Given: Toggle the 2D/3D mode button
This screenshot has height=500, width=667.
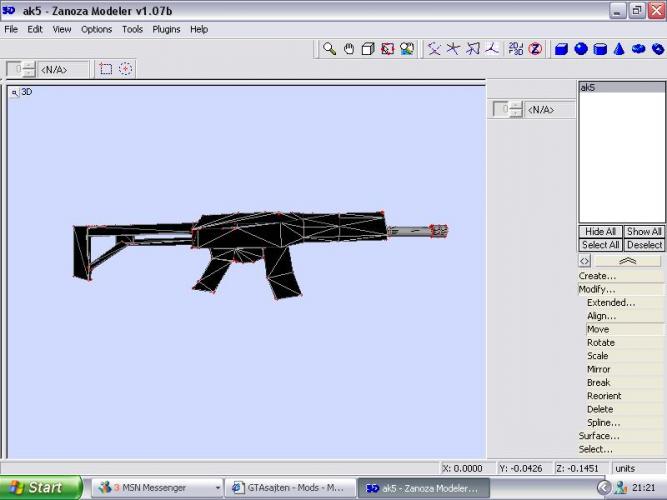Looking at the screenshot, I should pos(515,48).
